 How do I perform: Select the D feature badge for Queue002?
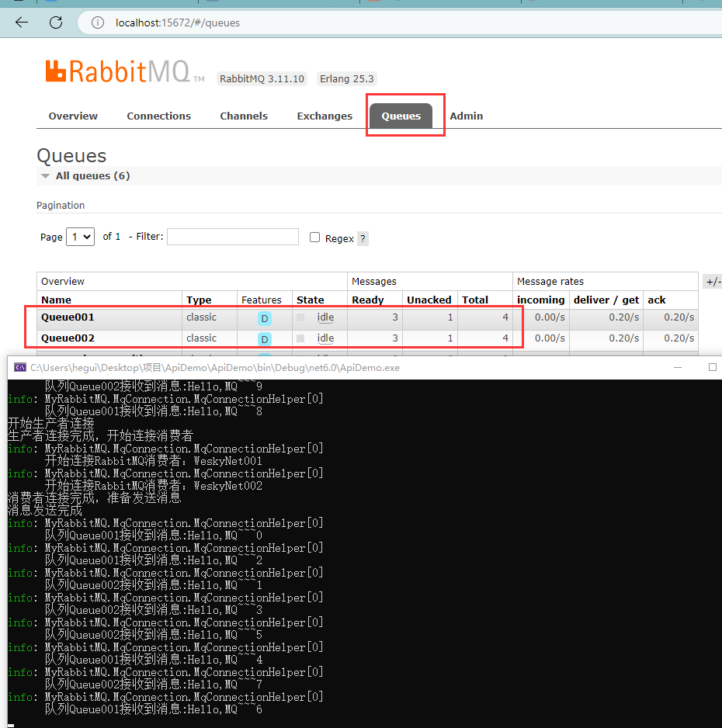(x=264, y=339)
